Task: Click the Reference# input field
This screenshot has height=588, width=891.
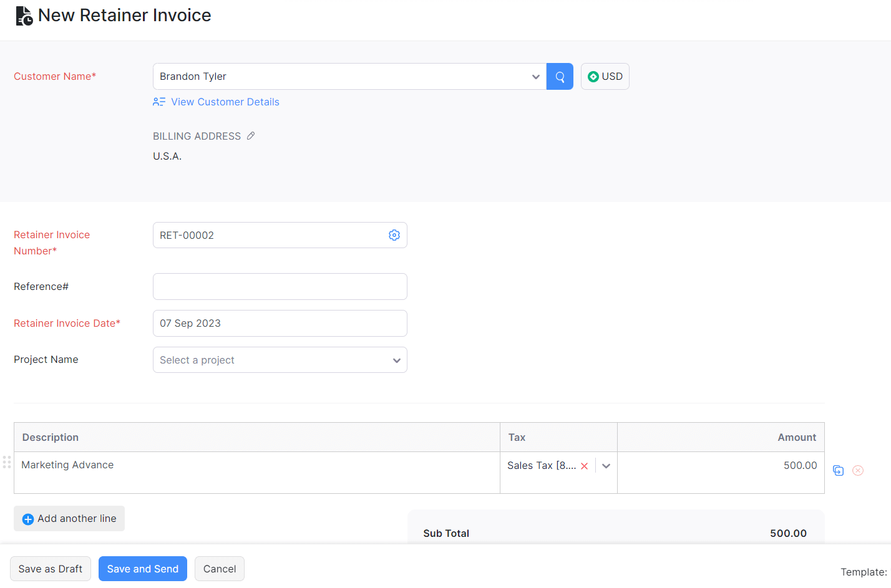Action: (280, 286)
